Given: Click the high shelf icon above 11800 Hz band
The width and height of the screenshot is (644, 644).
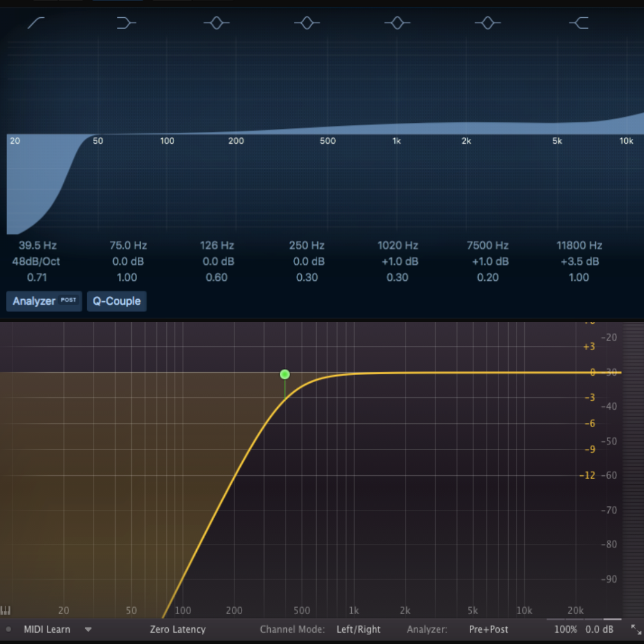Looking at the screenshot, I should (x=578, y=23).
